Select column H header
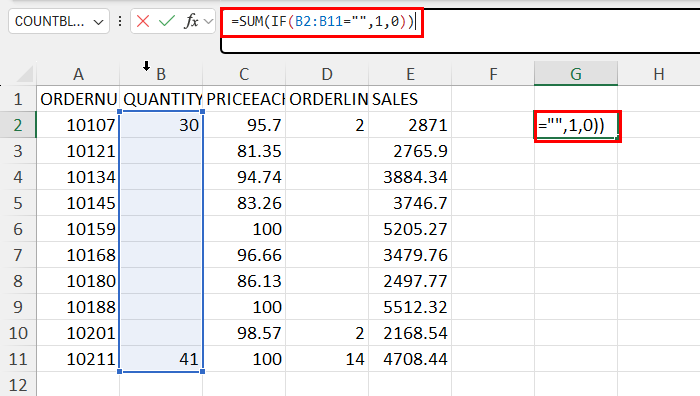Image resolution: width=700 pixels, height=396 pixels. pos(659,74)
